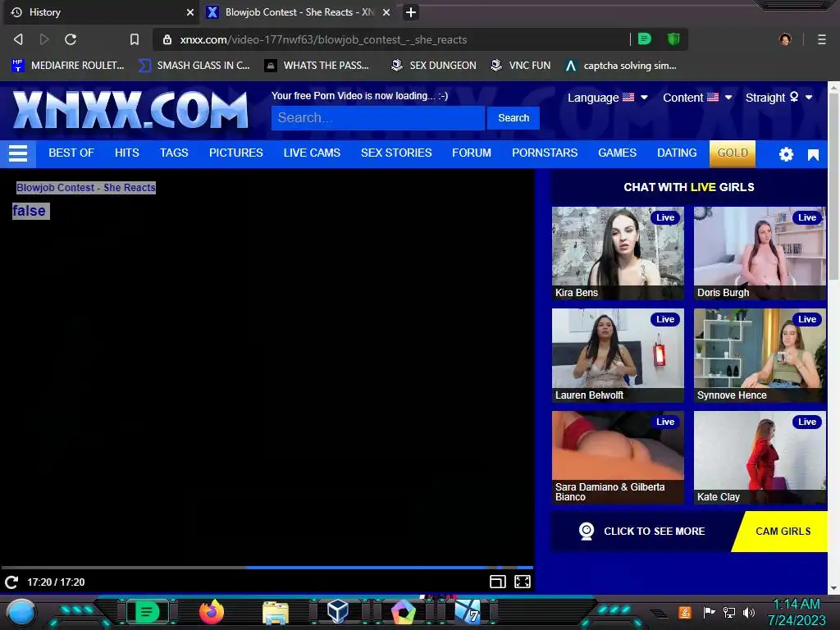Image resolution: width=840 pixels, height=630 pixels.
Task: Go back using the browser back arrow
Action: point(18,39)
